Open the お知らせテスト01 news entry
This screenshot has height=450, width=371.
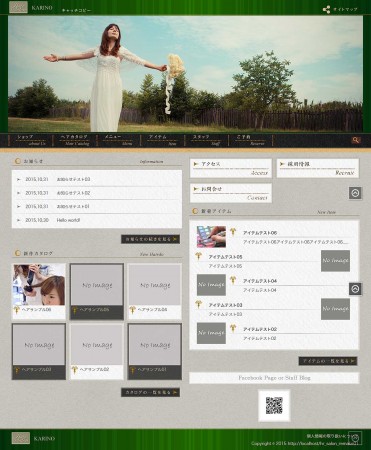tap(73, 207)
